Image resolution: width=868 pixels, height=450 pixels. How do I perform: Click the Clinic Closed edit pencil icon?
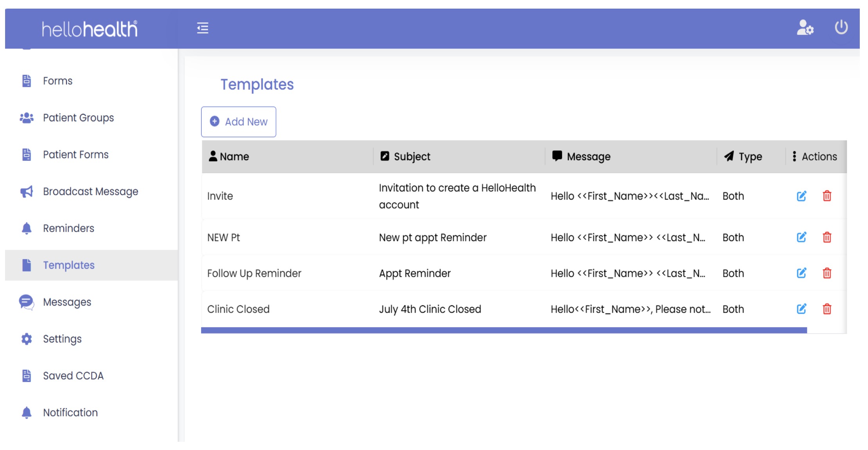tap(801, 309)
